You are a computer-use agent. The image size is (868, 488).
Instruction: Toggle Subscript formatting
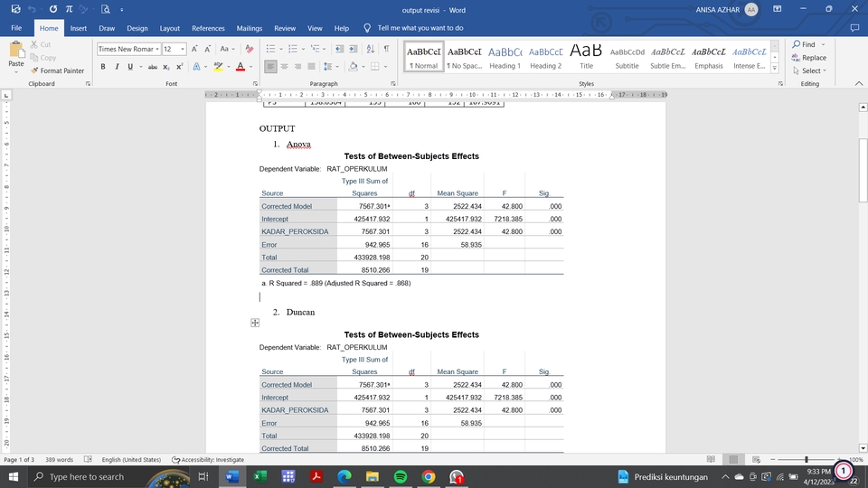click(x=166, y=66)
